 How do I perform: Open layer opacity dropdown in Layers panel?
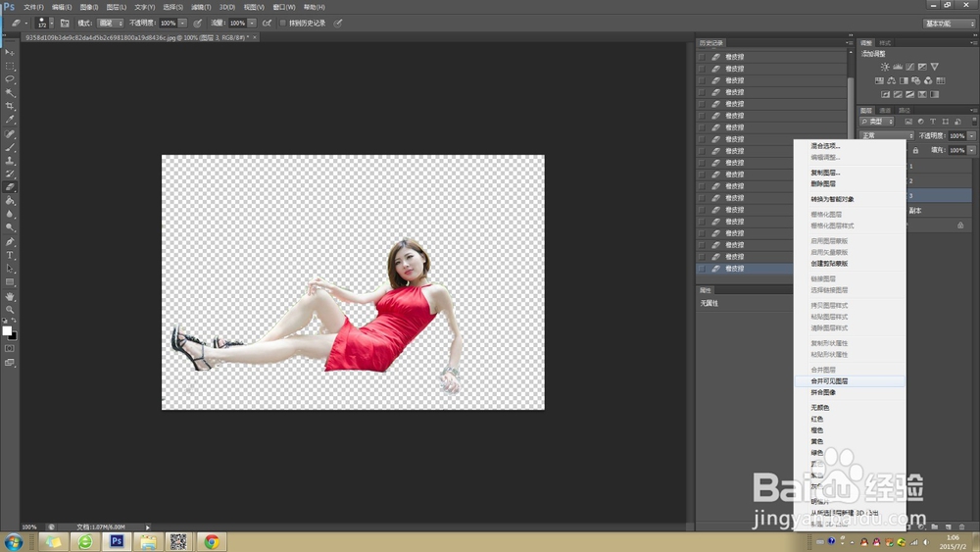click(971, 135)
